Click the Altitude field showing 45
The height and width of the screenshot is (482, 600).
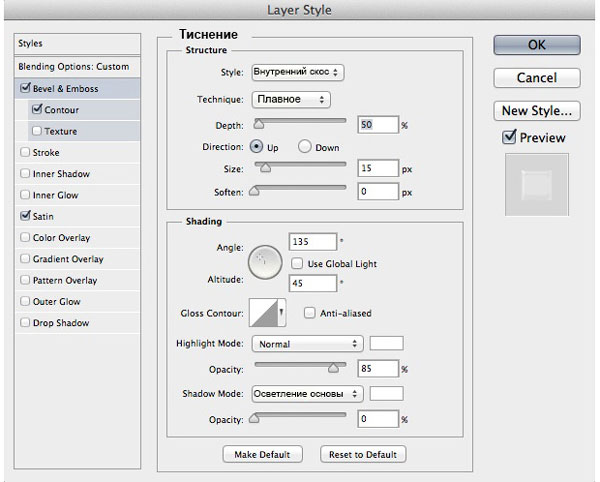pyautogui.click(x=313, y=283)
